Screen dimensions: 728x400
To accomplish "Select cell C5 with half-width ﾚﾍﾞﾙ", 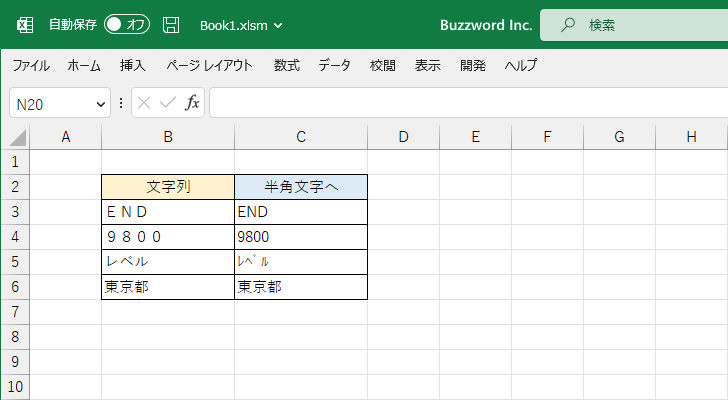I will pos(301,262).
